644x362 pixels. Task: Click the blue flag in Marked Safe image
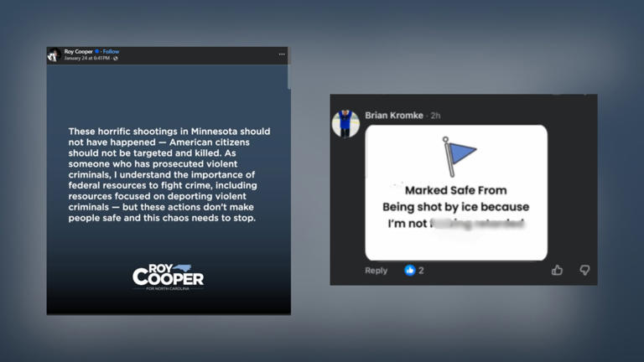tap(459, 156)
